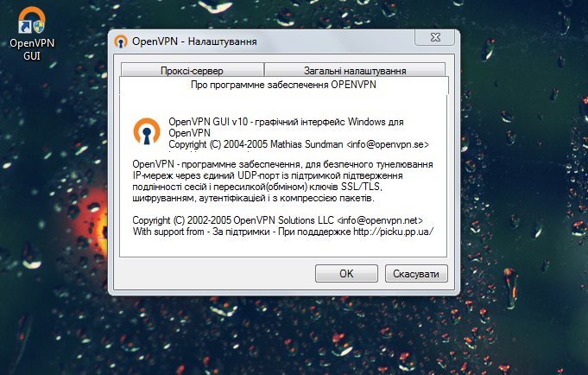Open the OpenVPN GUI desktop shortcut icon
The width and height of the screenshot is (588, 375).
point(32,20)
